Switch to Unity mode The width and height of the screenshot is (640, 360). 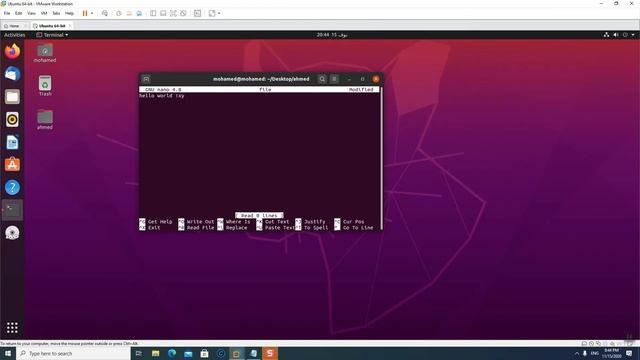[183, 13]
